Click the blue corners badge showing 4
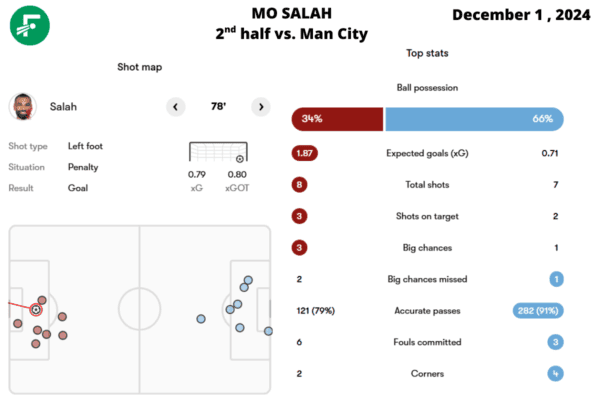The width and height of the screenshot is (600, 400). [556, 374]
